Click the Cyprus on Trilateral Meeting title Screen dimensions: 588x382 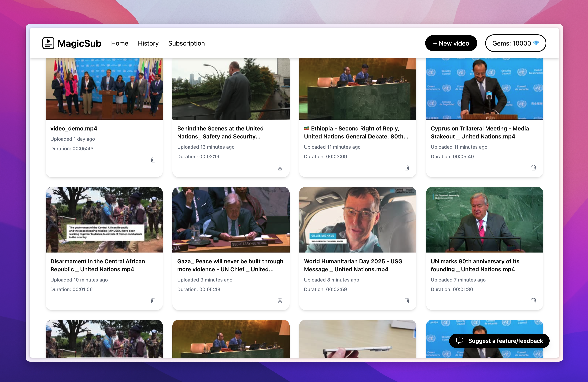pyautogui.click(x=480, y=132)
